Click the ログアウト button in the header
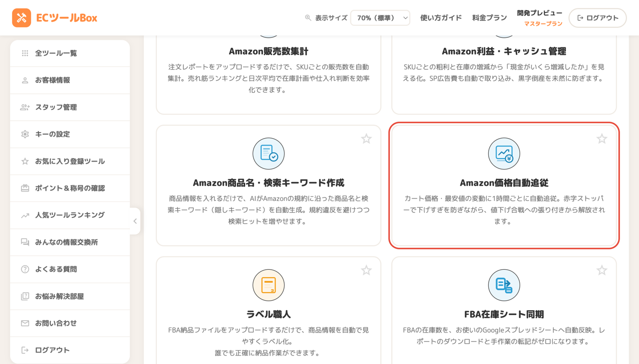The width and height of the screenshot is (639, 364). pyautogui.click(x=598, y=18)
